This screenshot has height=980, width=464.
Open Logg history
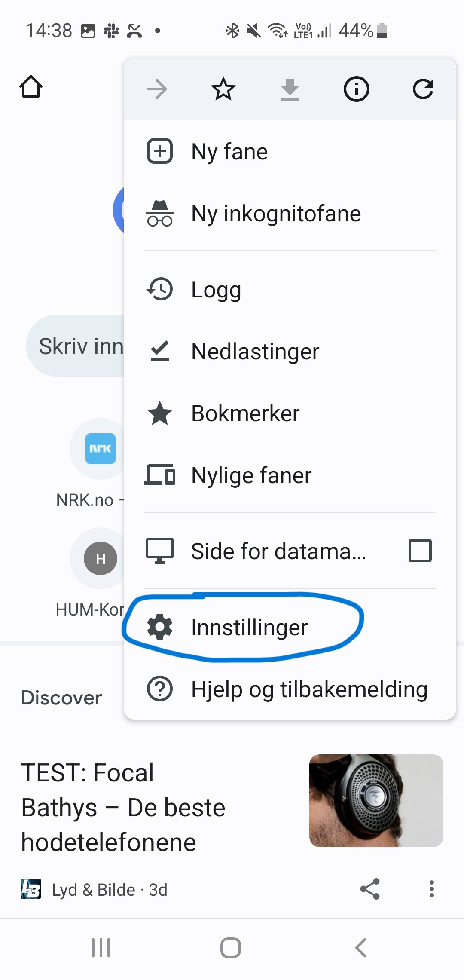click(x=216, y=290)
